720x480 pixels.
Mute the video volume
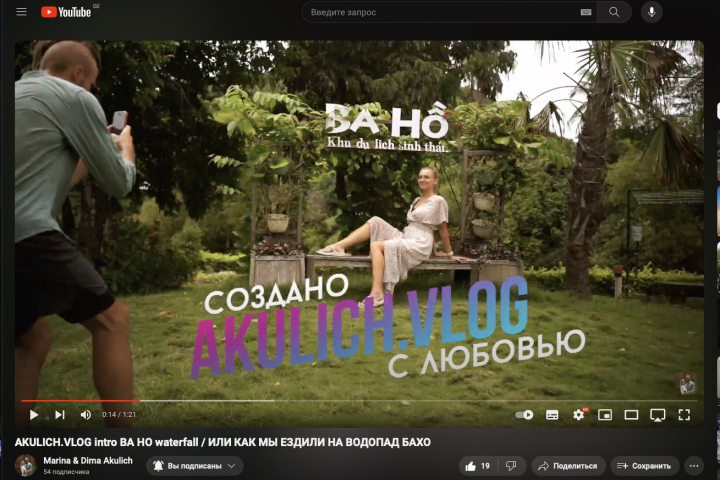coord(86,415)
